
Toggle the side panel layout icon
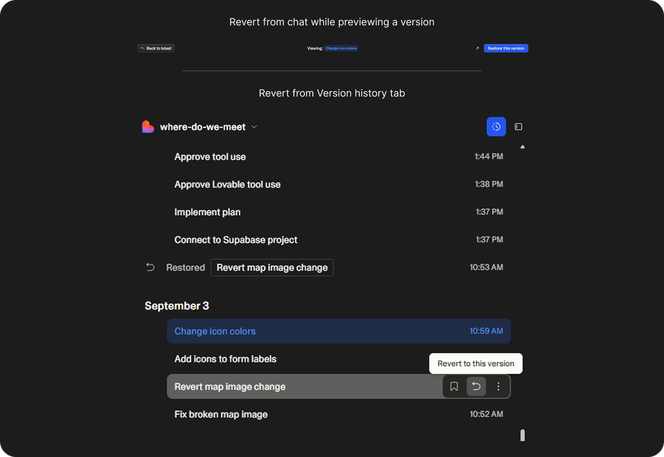518,127
